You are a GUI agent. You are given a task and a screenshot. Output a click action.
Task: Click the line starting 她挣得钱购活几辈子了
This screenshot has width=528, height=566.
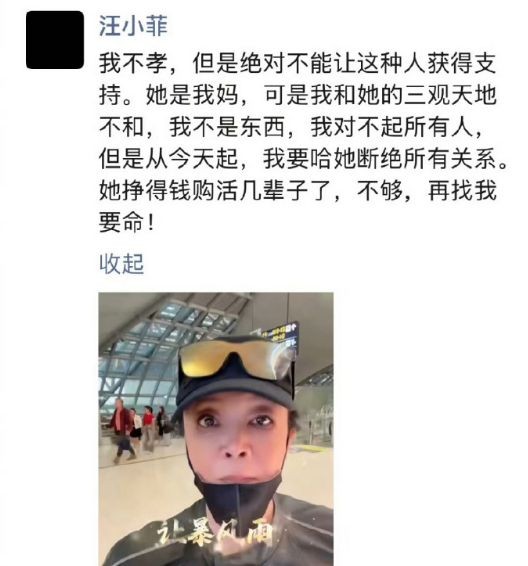pyautogui.click(x=298, y=191)
